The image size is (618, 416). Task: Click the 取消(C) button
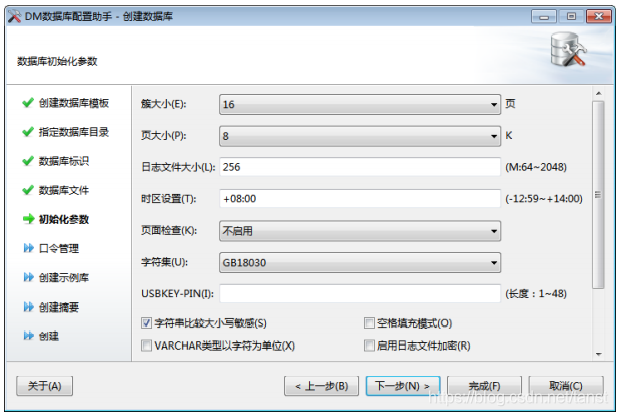[x=566, y=386]
